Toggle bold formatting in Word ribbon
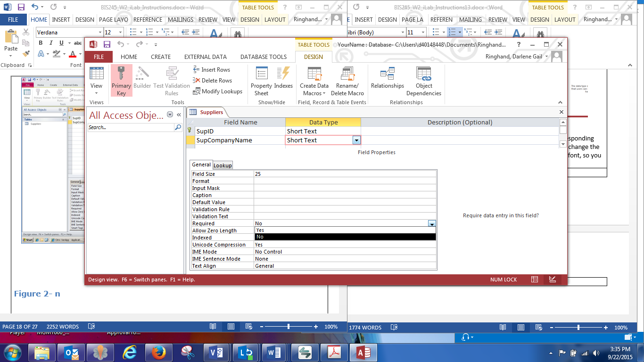This screenshot has height=362, width=644. [x=41, y=43]
